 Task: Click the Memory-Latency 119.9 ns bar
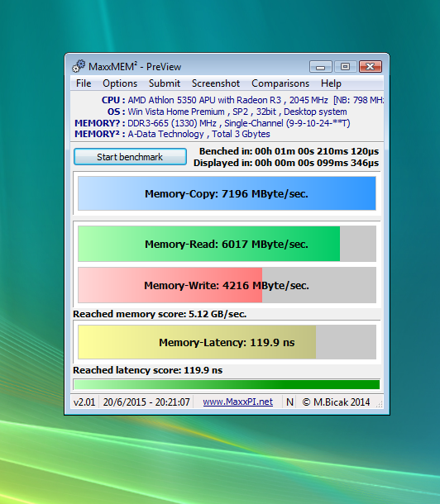(227, 342)
